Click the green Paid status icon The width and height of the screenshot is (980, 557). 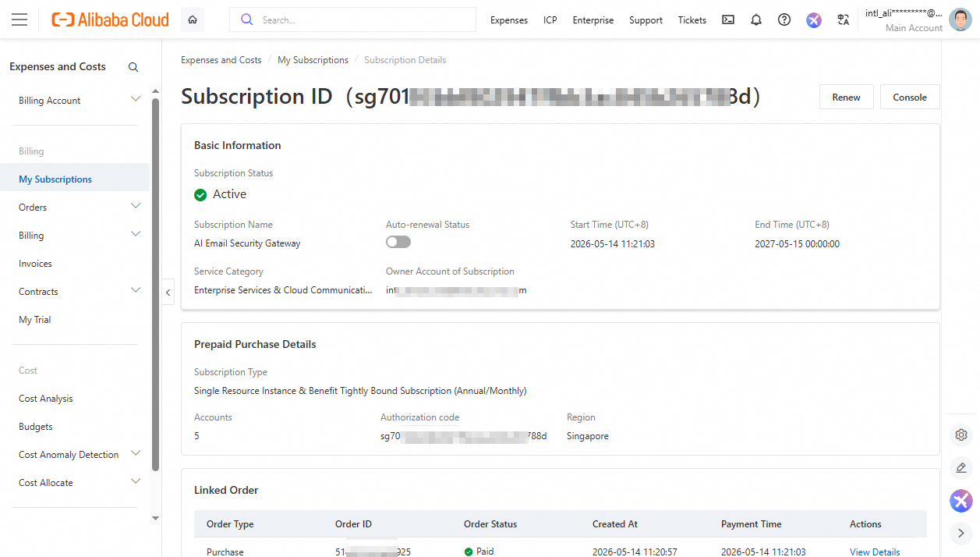469,552
